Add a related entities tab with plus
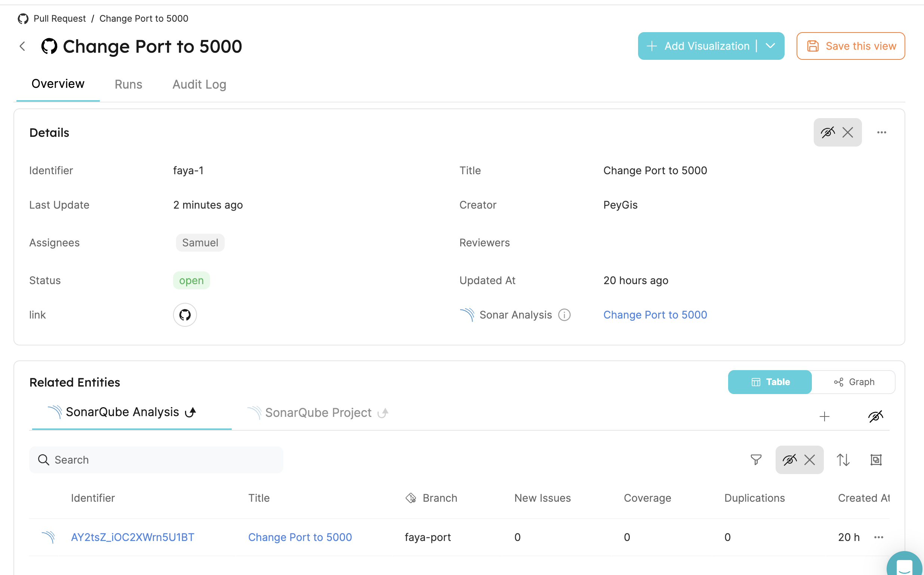 coord(824,416)
